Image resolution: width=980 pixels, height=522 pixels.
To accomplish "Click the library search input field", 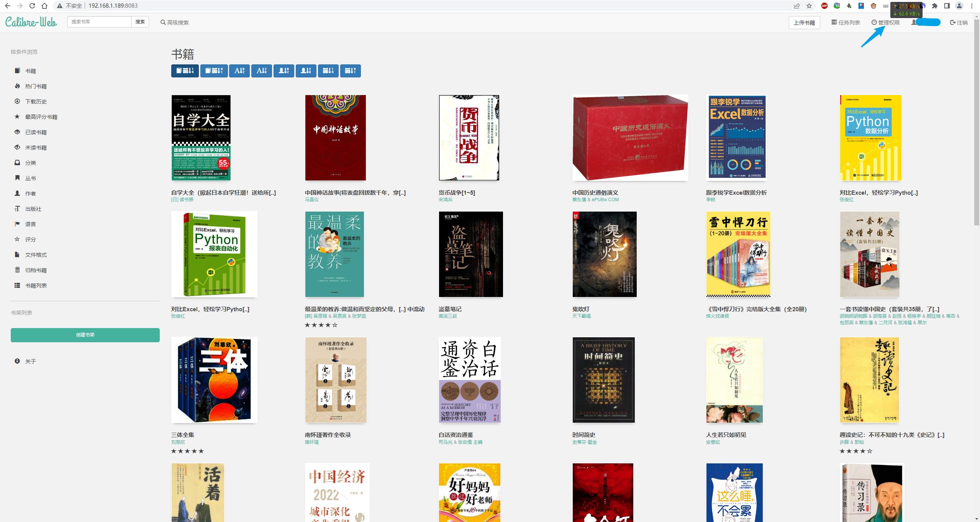I will (99, 22).
